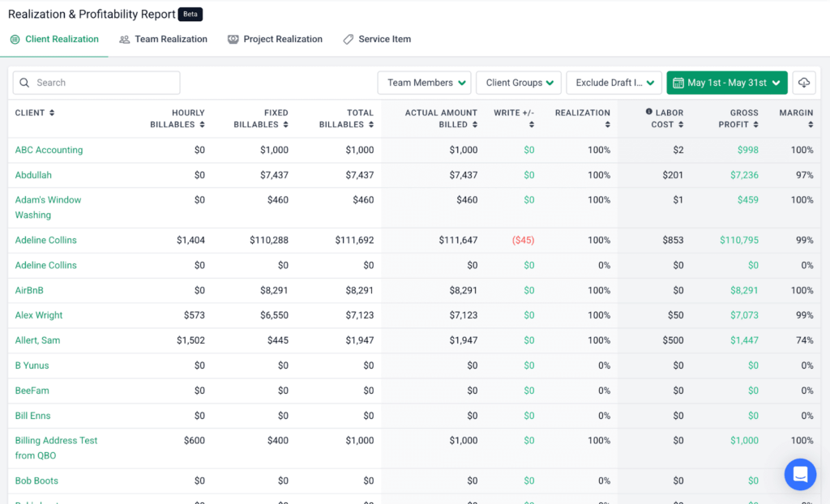Click the cloud download export icon
Viewport: 830px width, 504px height.
pyautogui.click(x=804, y=83)
